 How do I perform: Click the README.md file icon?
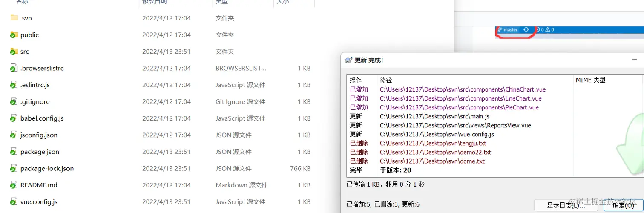point(14,185)
